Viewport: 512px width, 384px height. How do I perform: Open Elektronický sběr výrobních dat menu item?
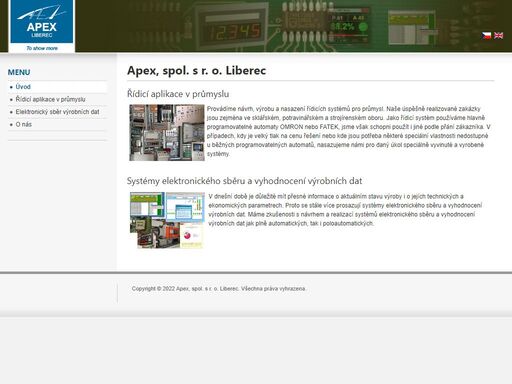[57, 112]
